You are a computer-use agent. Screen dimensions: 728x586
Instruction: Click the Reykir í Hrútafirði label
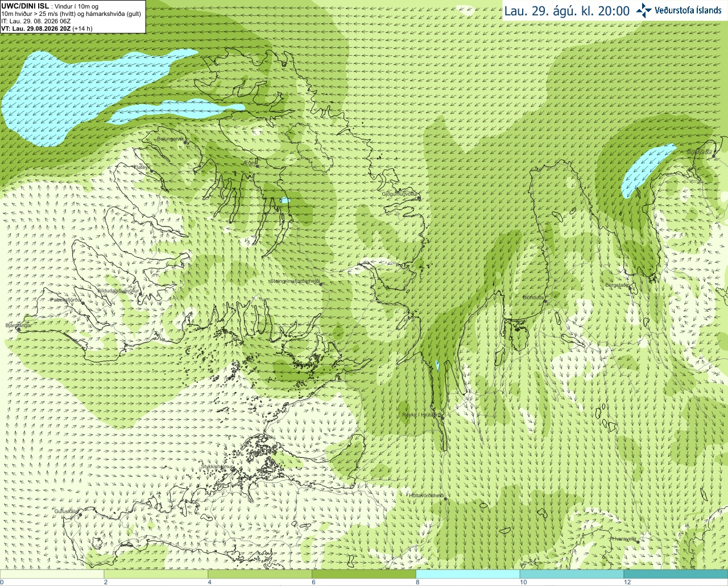click(x=420, y=415)
